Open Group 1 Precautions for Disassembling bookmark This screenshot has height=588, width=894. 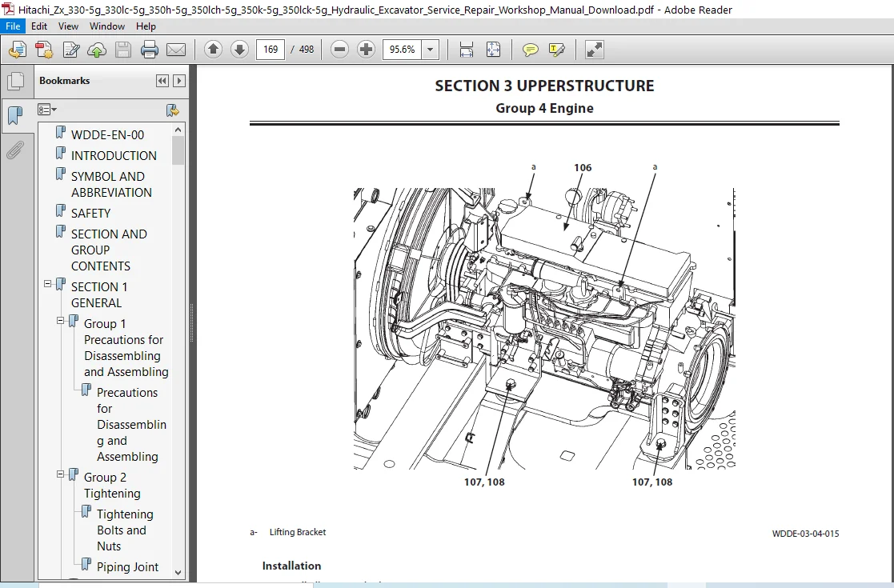[126, 347]
